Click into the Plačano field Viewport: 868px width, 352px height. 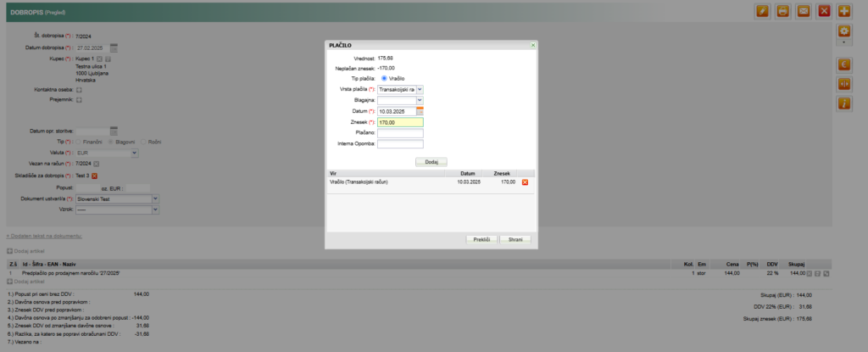click(400, 134)
